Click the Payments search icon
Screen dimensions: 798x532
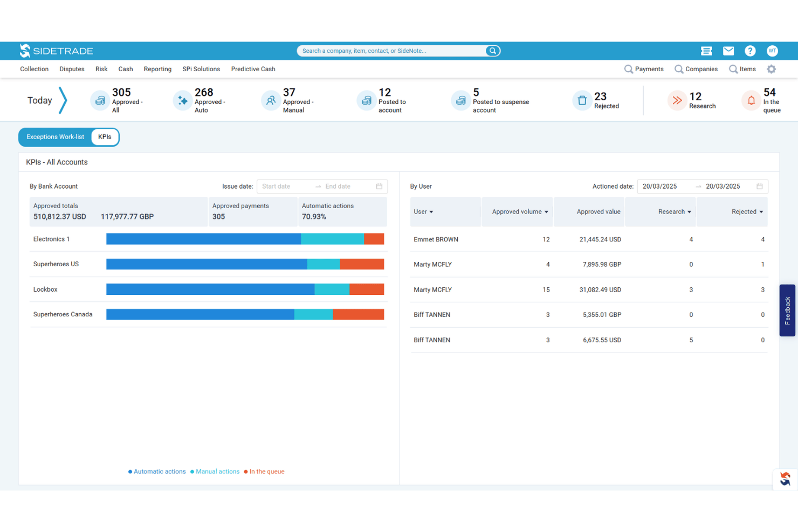click(x=629, y=69)
